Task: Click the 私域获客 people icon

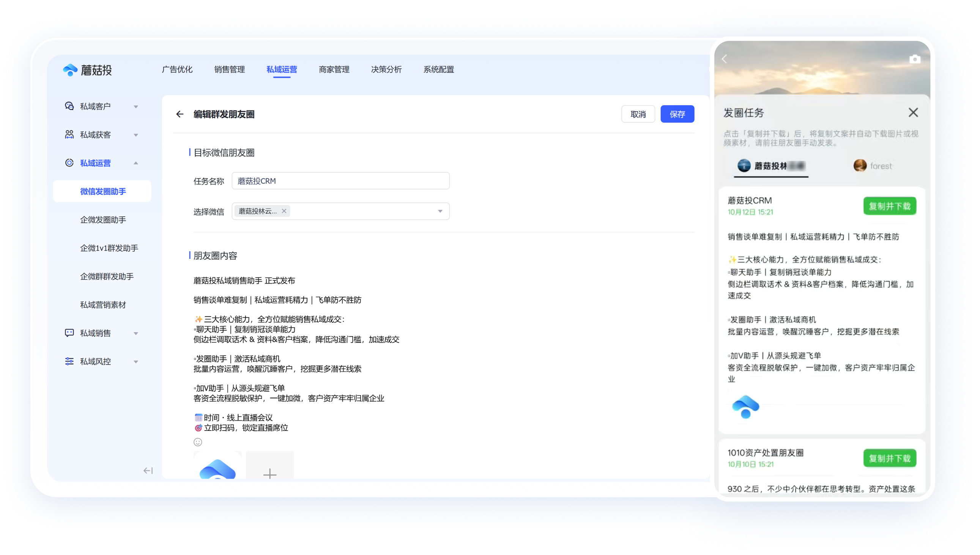Action: (x=69, y=134)
